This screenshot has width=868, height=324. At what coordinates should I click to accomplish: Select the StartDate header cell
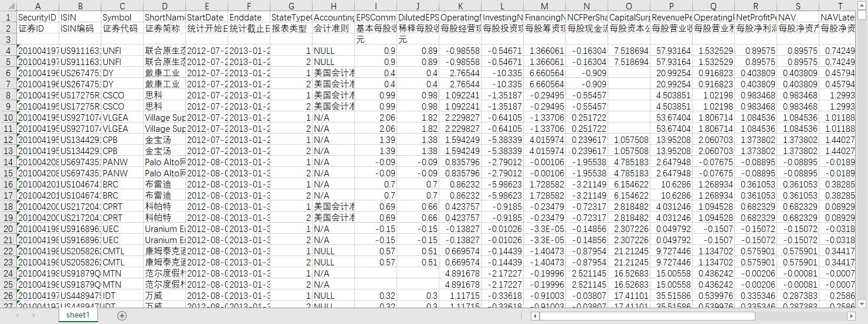point(206,17)
